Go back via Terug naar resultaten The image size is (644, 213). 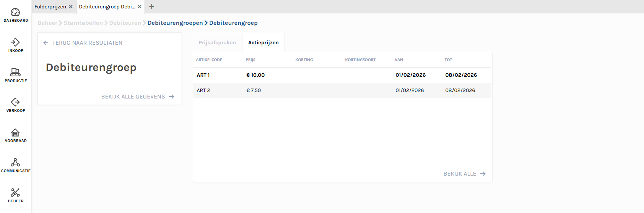pyautogui.click(x=83, y=43)
